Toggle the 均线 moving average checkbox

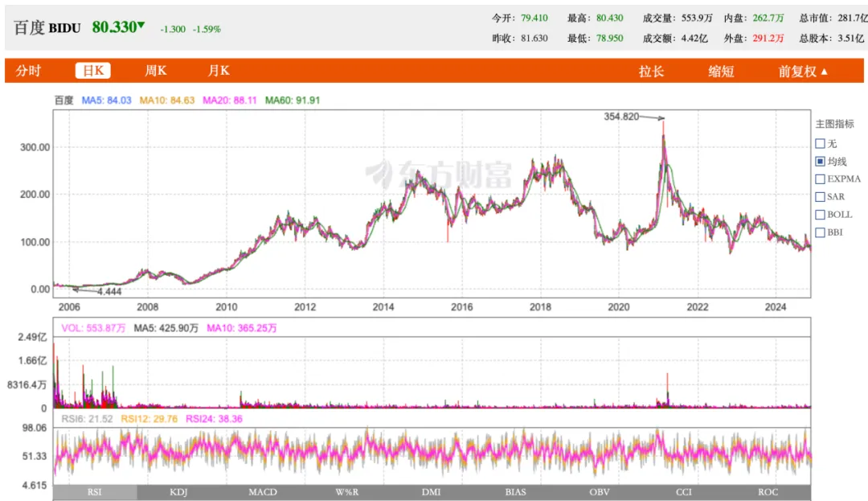[x=821, y=162]
